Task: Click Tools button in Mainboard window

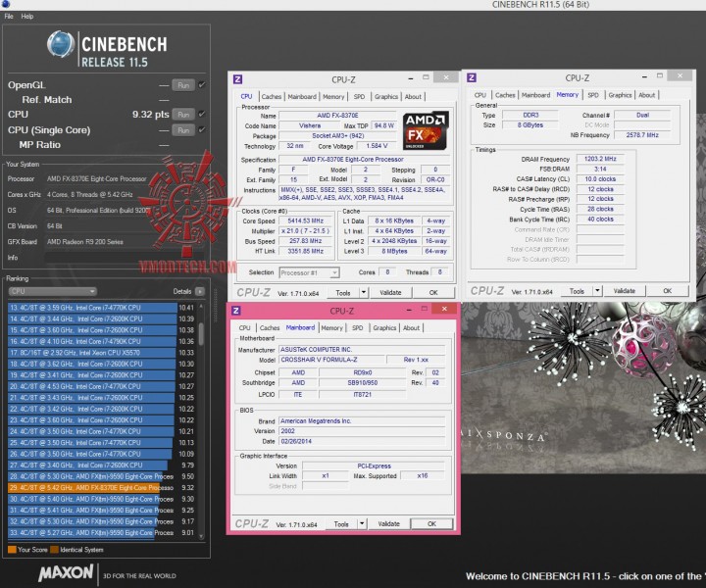Action: point(341,523)
